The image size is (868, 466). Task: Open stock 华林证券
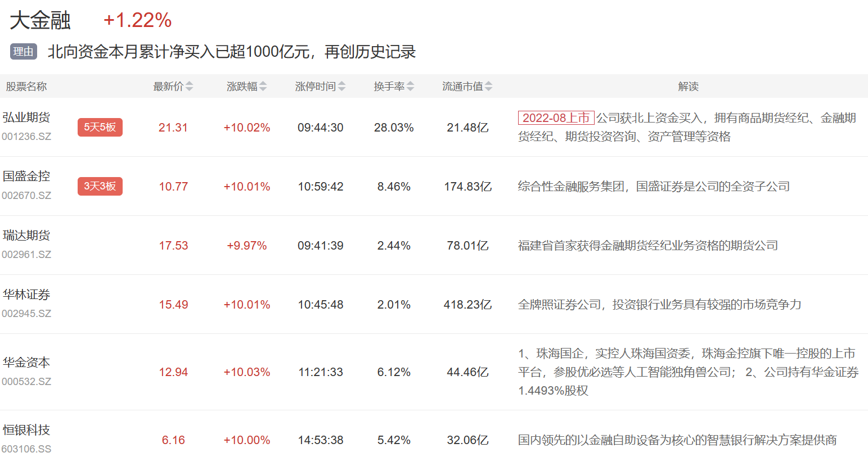(x=26, y=295)
